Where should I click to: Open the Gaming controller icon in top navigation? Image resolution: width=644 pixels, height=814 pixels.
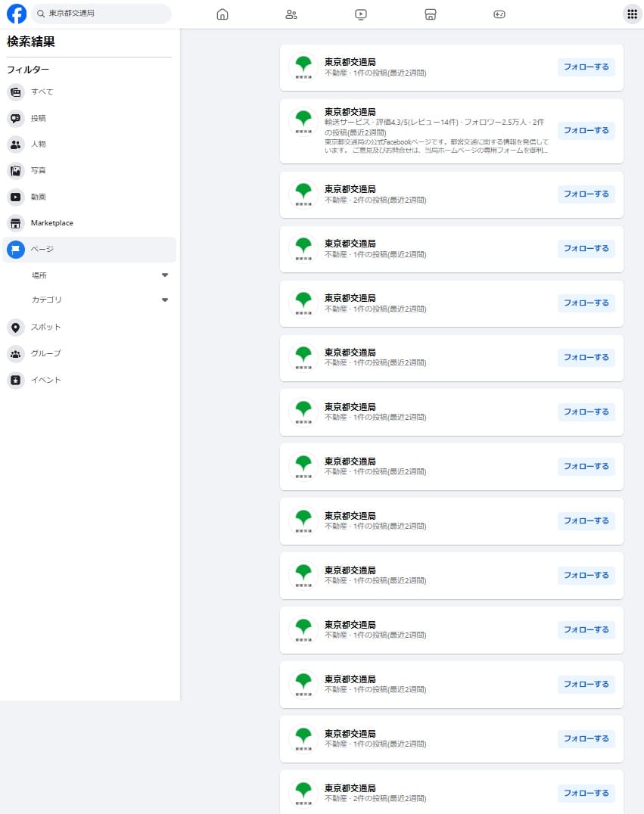(x=499, y=14)
